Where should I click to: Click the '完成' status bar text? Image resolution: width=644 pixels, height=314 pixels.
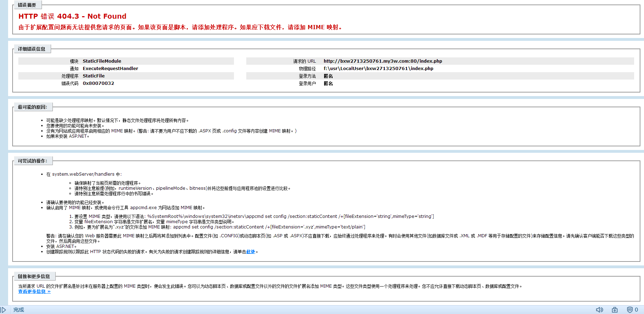tap(19, 310)
